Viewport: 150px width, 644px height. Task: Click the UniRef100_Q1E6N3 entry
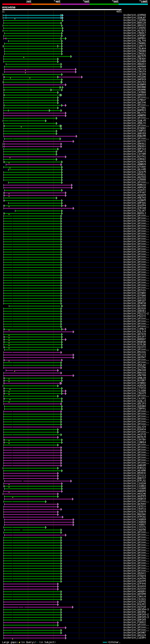[x=135, y=406]
